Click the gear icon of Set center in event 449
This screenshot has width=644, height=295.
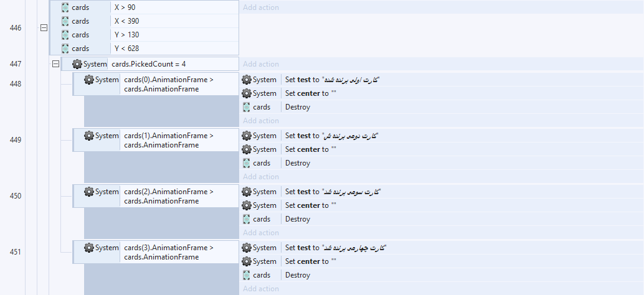[x=247, y=149]
